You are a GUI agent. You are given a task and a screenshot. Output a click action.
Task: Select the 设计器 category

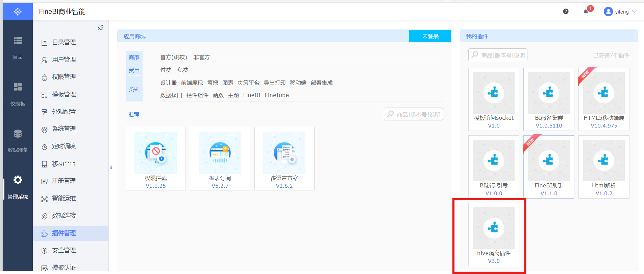pyautogui.click(x=168, y=83)
